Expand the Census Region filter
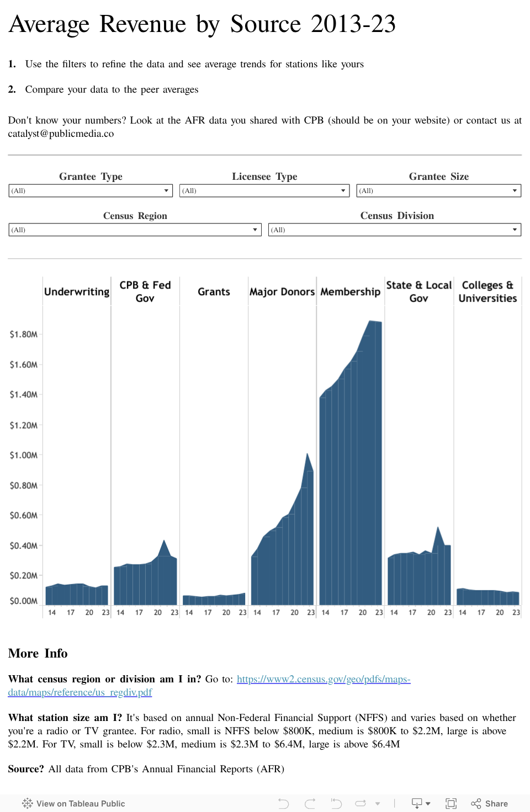The height and width of the screenshot is (812, 530). coord(135,230)
